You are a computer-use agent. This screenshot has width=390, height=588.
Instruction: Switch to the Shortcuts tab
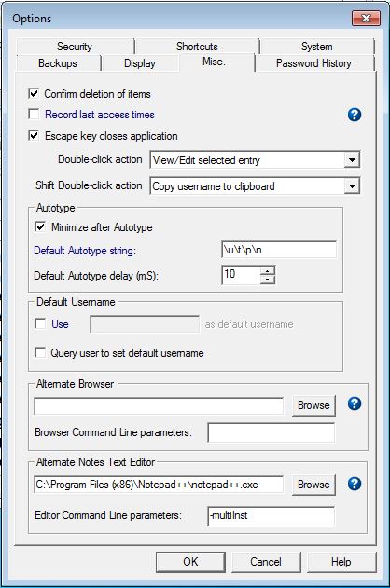[197, 47]
